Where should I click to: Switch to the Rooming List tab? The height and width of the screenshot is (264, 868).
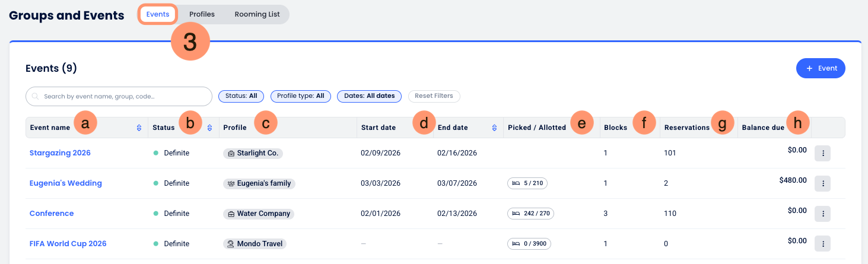tap(257, 14)
